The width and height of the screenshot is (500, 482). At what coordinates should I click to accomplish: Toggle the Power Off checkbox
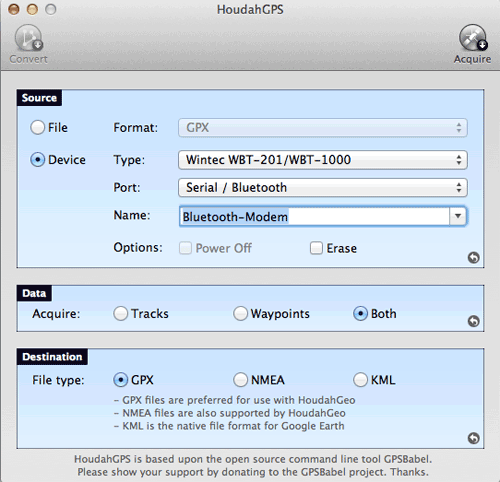point(185,248)
